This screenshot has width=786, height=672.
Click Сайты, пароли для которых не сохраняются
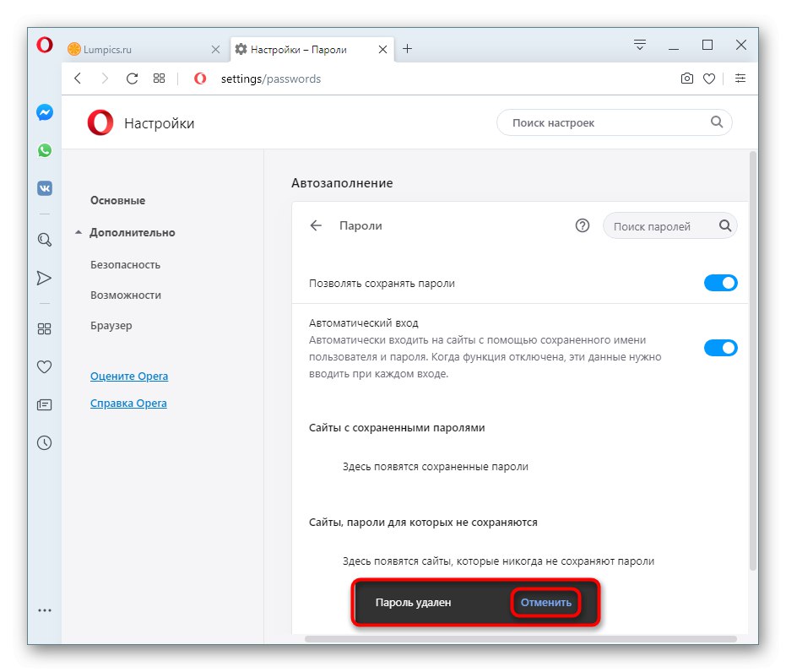tap(423, 523)
